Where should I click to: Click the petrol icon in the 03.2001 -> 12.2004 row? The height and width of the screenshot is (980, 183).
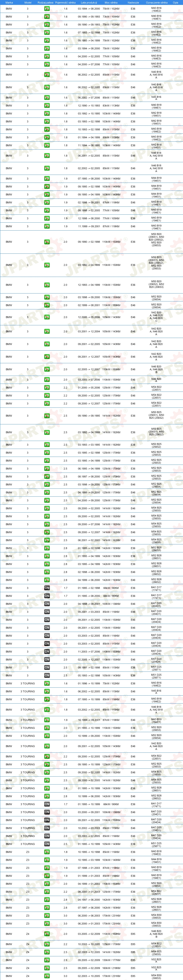(47, 331)
